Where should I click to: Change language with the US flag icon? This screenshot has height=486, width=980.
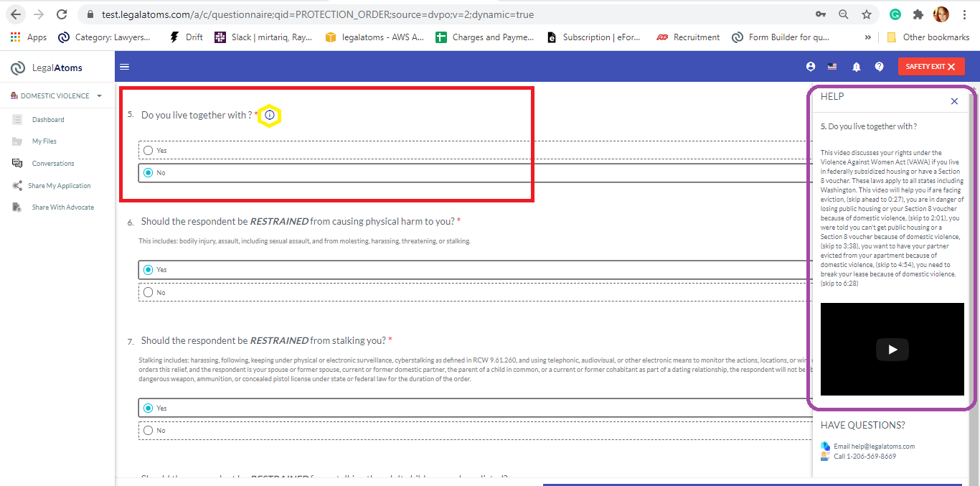[832, 67]
